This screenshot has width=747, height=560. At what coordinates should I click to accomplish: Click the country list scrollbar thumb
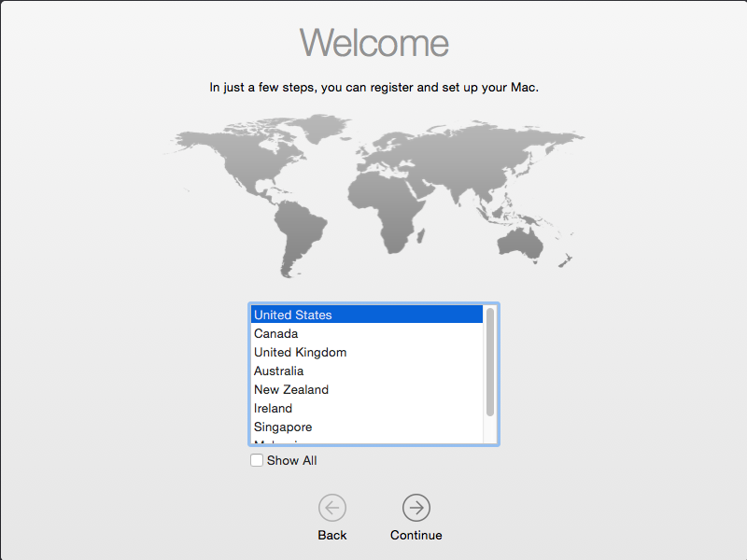click(x=489, y=362)
